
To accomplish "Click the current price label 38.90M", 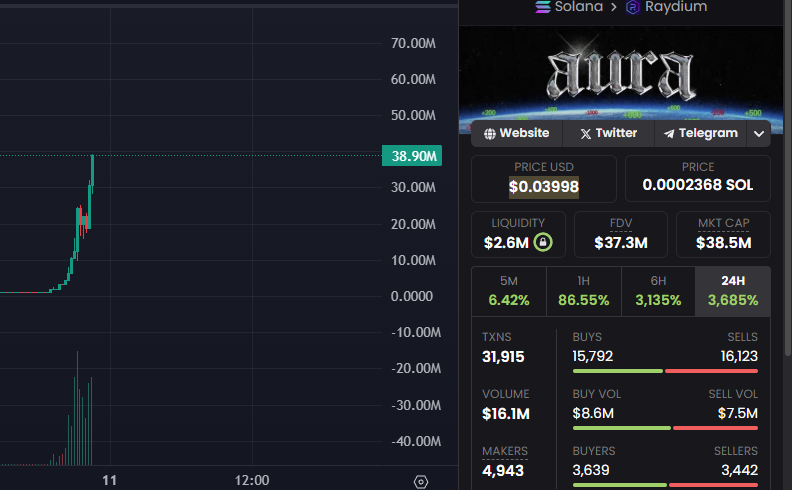I will pos(412,156).
